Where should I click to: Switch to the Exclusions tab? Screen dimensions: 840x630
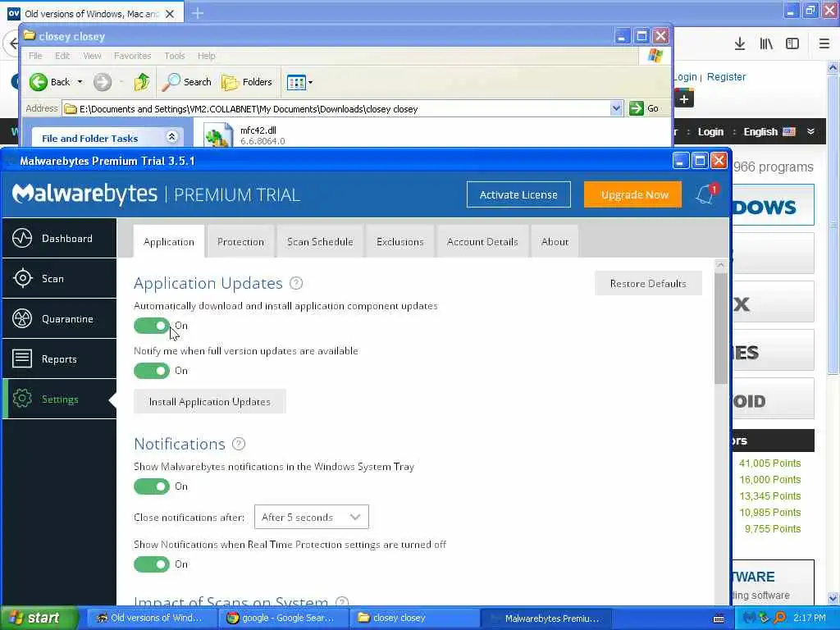[x=399, y=242]
